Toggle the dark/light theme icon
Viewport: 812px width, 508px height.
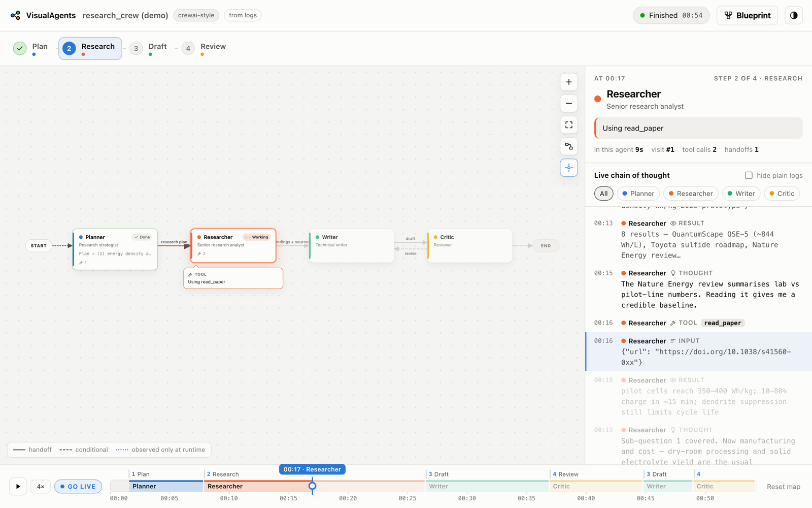[794, 15]
